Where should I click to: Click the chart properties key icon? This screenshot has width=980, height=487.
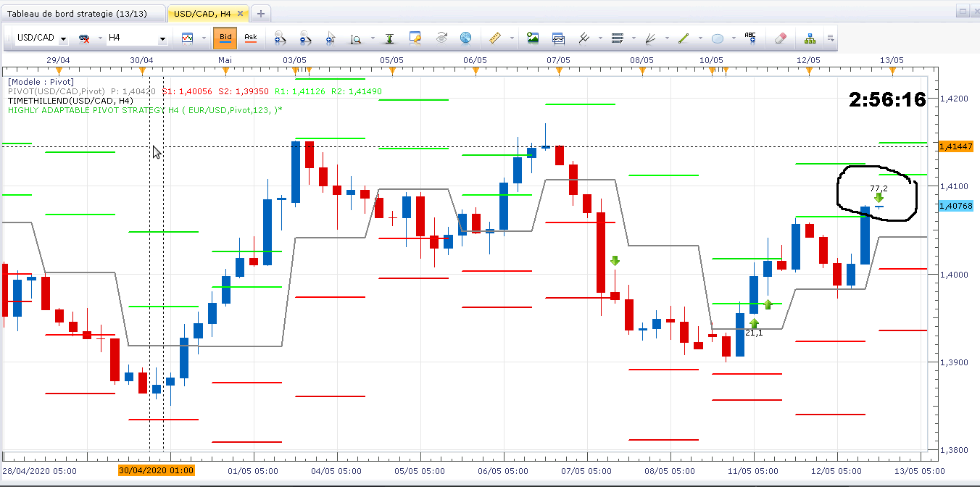click(x=415, y=38)
